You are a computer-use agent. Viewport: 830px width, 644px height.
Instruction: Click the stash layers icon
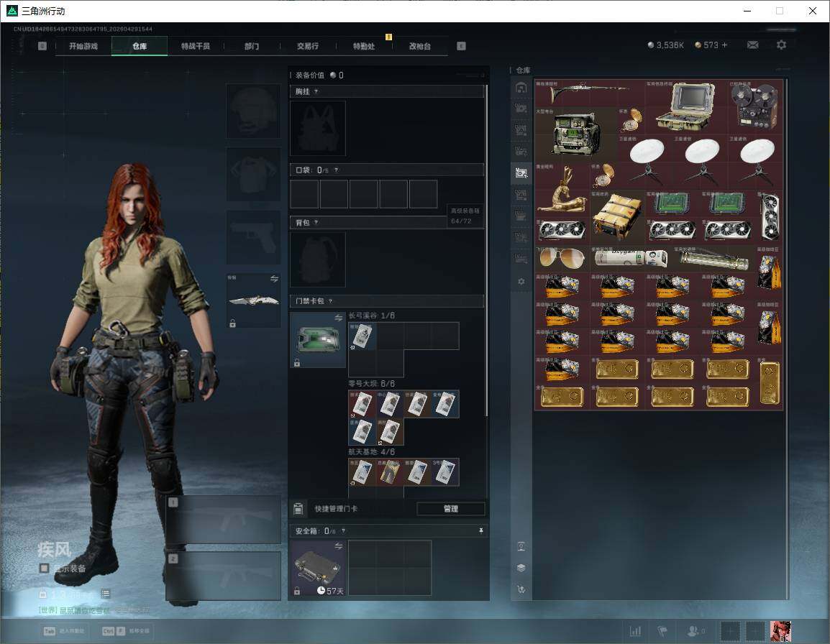click(x=521, y=568)
